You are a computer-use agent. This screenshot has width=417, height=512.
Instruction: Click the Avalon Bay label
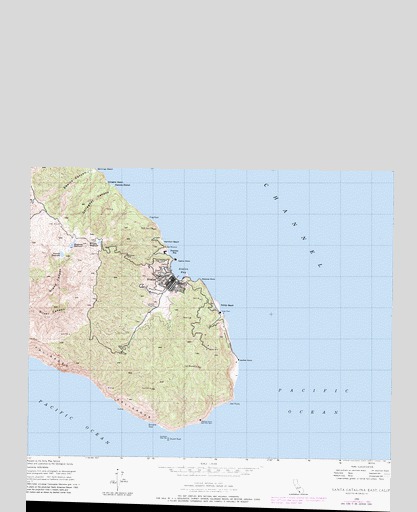tap(184, 270)
